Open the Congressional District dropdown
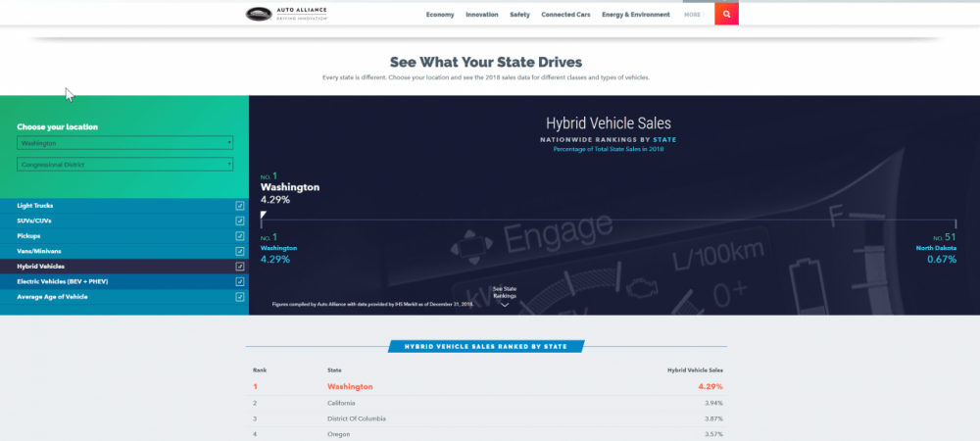Screen dimensions: 980x441 click(124, 165)
